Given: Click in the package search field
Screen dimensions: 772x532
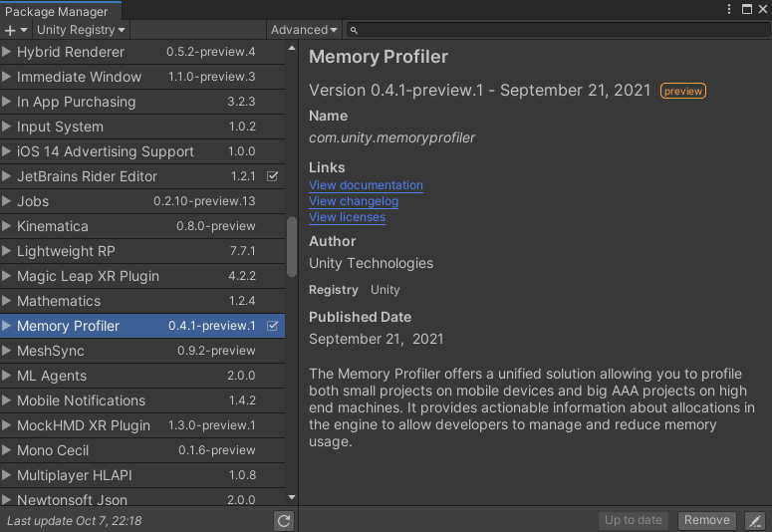Looking at the screenshot, I should pos(559,30).
